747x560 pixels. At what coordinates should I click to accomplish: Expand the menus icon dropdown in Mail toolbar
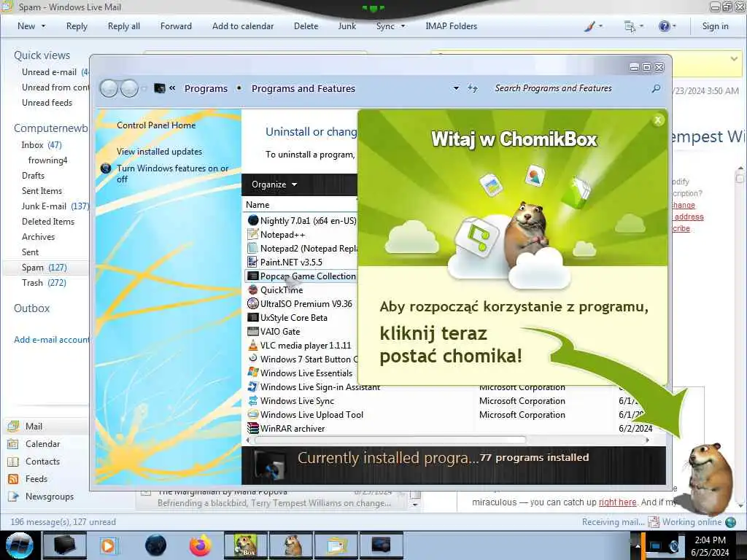642,26
